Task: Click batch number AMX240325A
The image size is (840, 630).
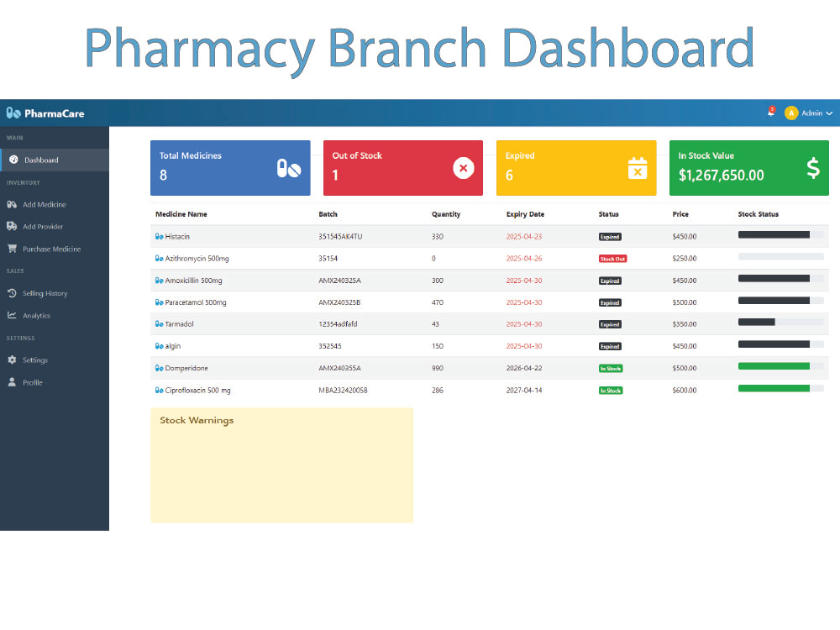Action: pyautogui.click(x=339, y=281)
